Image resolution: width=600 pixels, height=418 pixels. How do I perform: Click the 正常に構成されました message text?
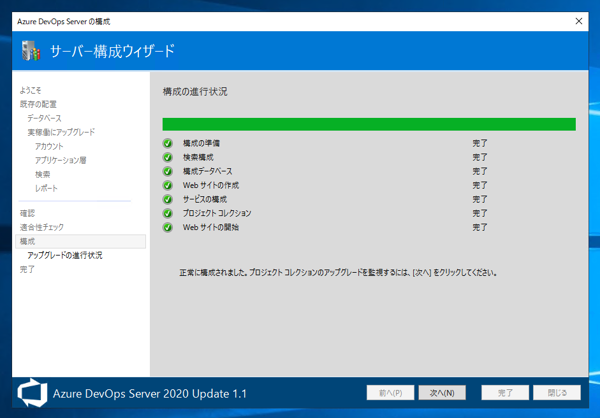338,273
